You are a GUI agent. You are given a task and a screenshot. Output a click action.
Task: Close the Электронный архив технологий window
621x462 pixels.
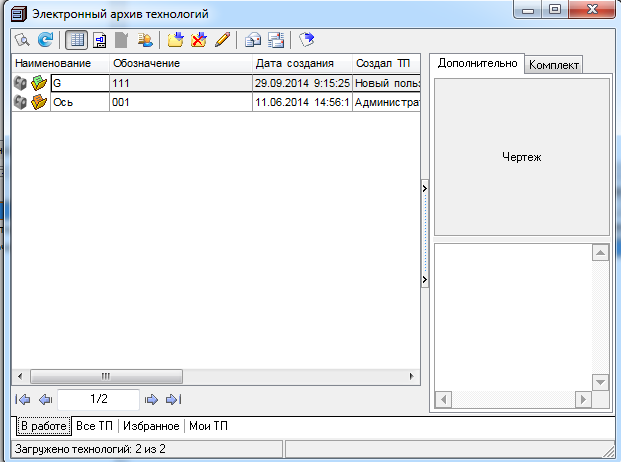(592, 10)
